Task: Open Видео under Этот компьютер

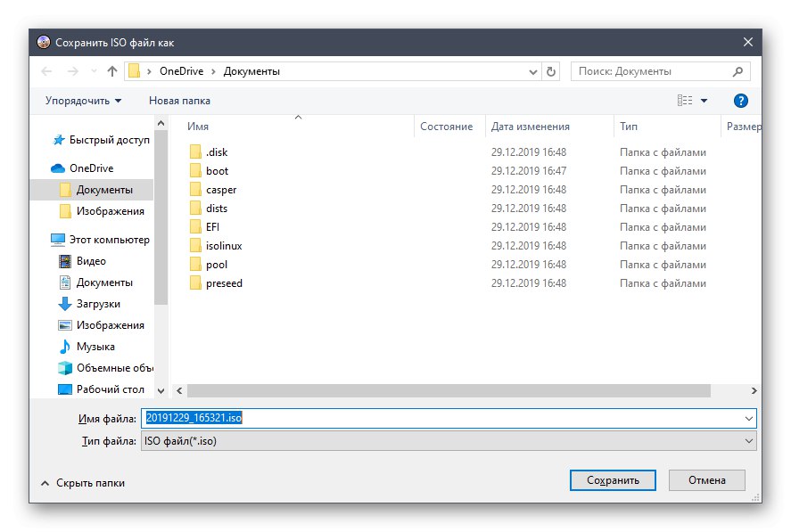Action: 82,261
